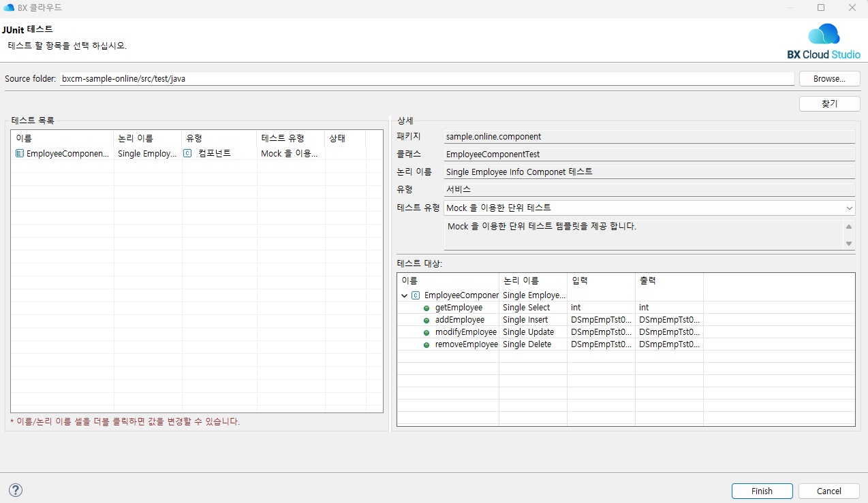Collapse the EmployeeComponent tree node
This screenshot has height=503, width=868.
click(405, 296)
